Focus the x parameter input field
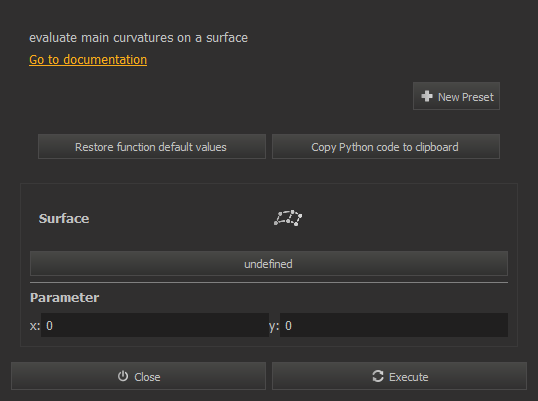The width and height of the screenshot is (538, 401). [x=155, y=325]
